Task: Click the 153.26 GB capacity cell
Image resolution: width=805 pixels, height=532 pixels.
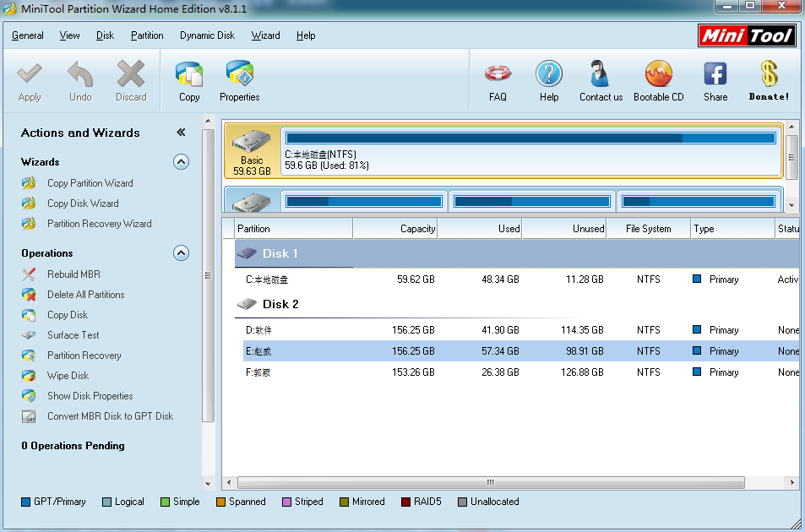Action: click(x=413, y=372)
